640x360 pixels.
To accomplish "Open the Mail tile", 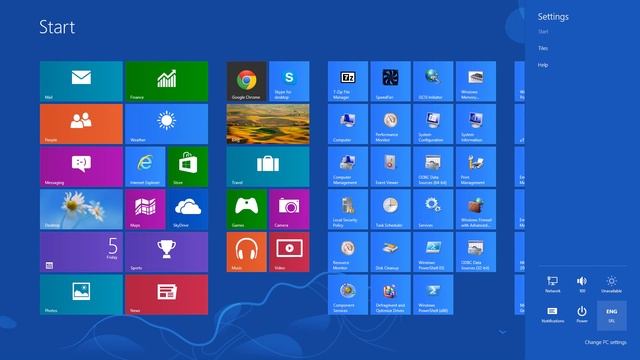I will pyautogui.click(x=81, y=81).
